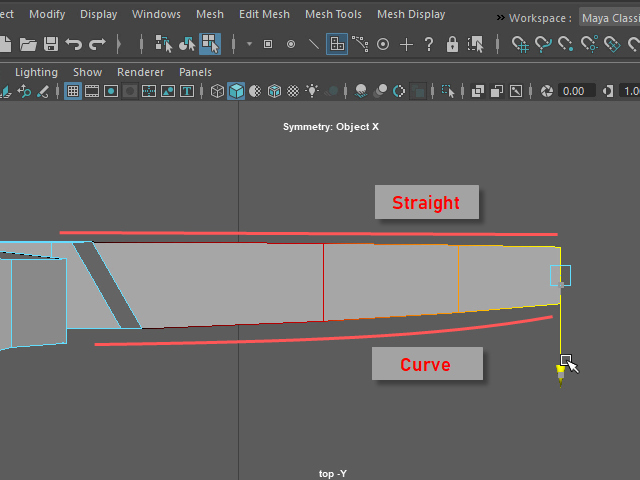Click the Save scene icon
Viewport: 640px width, 480px height.
click(x=49, y=44)
